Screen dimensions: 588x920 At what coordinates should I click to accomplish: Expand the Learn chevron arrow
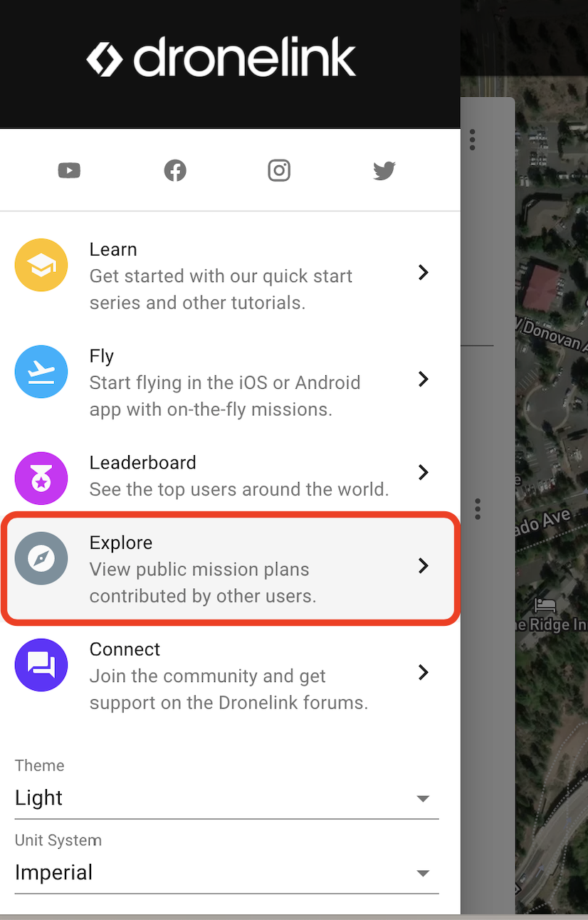[424, 272]
